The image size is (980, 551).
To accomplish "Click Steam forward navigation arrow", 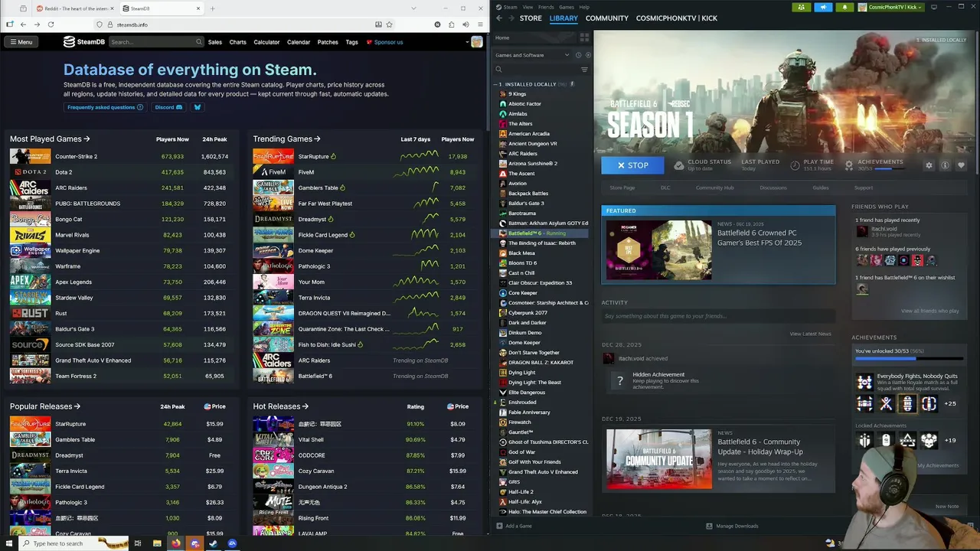I will 511,18.
